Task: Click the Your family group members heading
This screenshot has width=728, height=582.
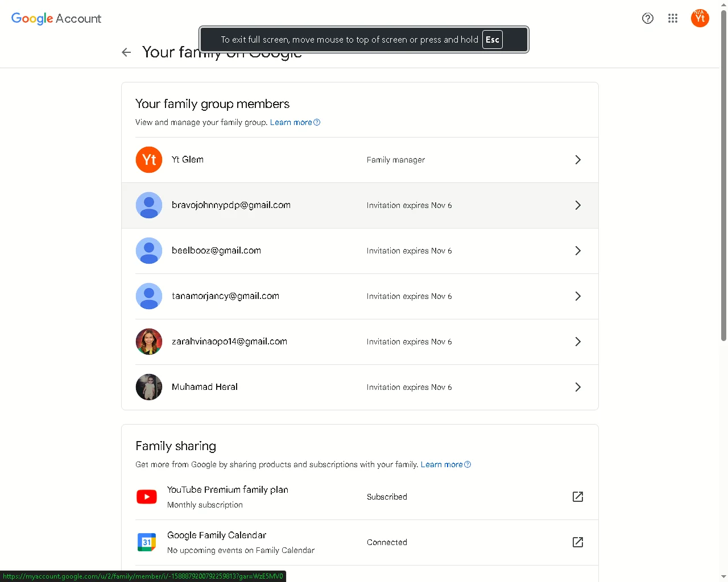Action: coord(212,104)
